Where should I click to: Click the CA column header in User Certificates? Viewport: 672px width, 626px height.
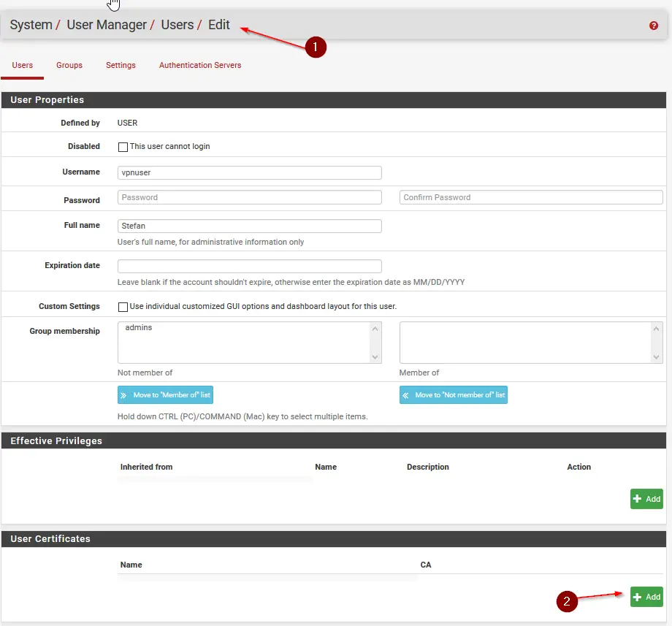pyautogui.click(x=426, y=565)
